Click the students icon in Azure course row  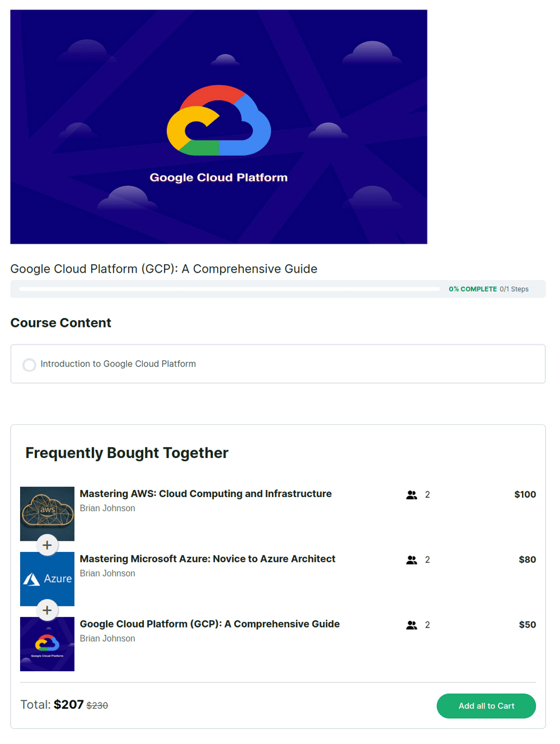click(x=412, y=560)
